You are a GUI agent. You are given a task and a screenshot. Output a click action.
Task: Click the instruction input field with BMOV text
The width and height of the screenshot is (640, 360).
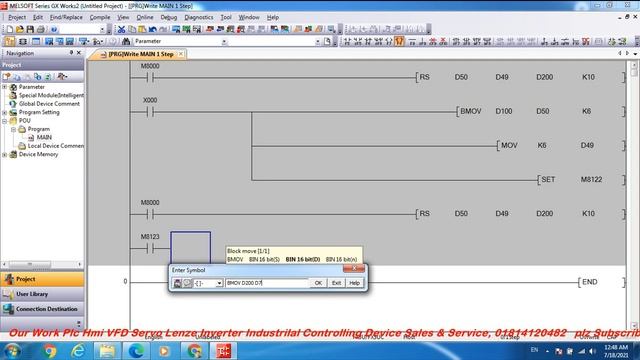click(x=267, y=283)
